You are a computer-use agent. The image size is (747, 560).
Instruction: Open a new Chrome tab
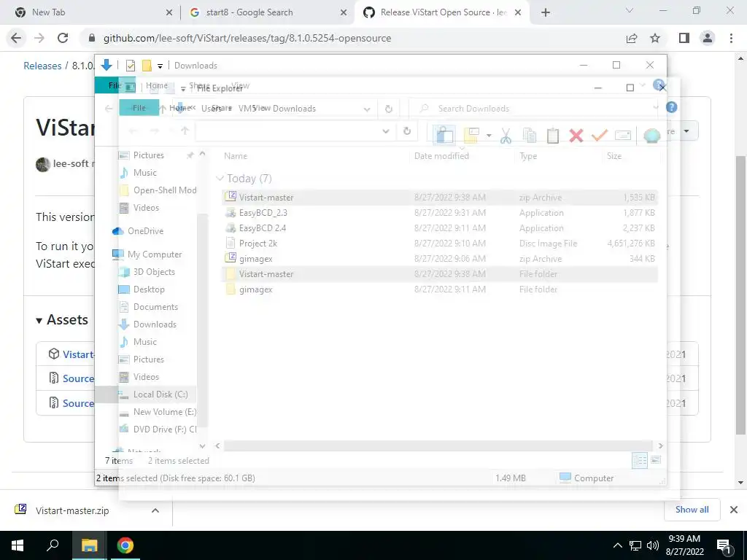click(546, 13)
